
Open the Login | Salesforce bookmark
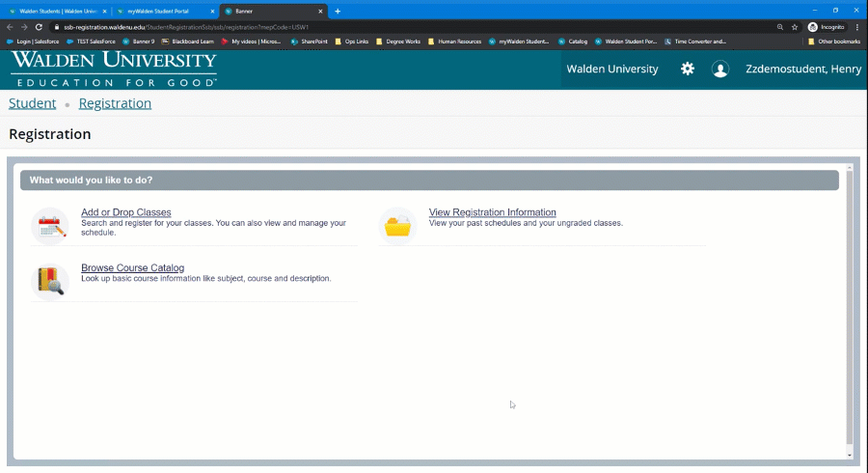click(x=33, y=42)
